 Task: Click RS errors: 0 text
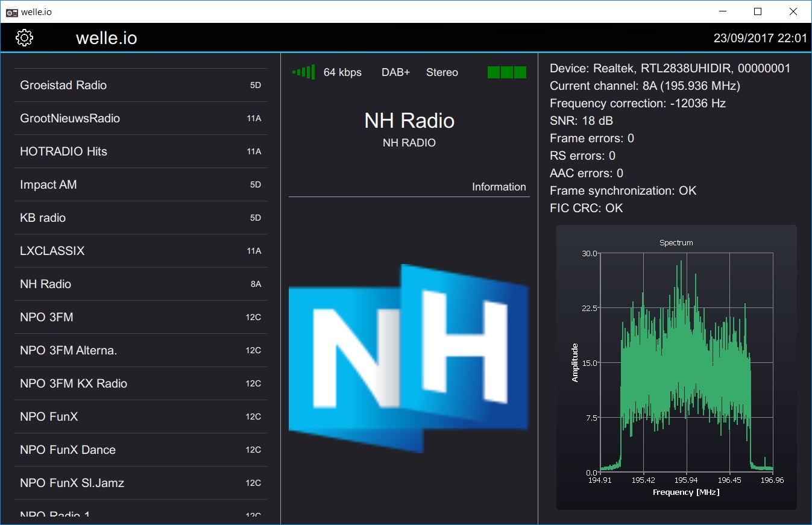582,156
